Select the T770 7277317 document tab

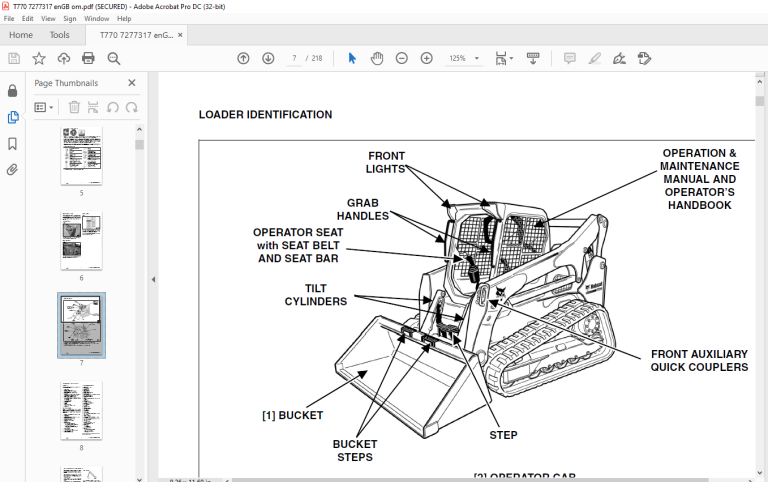tap(136, 35)
